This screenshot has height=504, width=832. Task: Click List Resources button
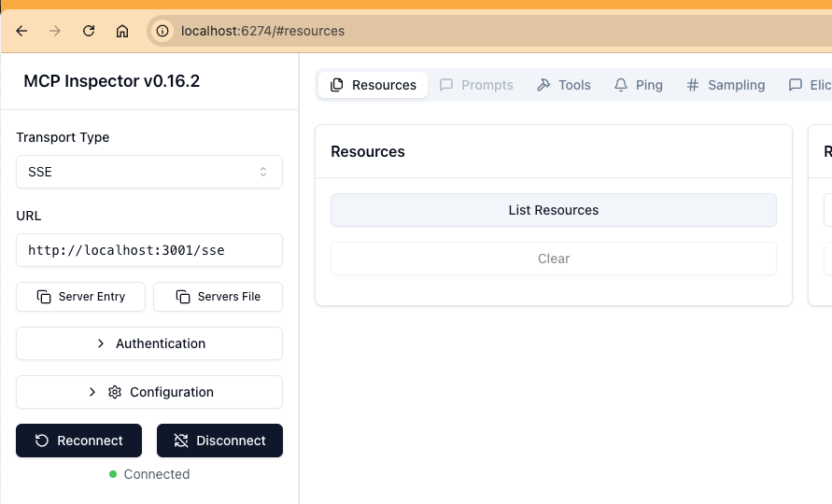click(x=554, y=210)
